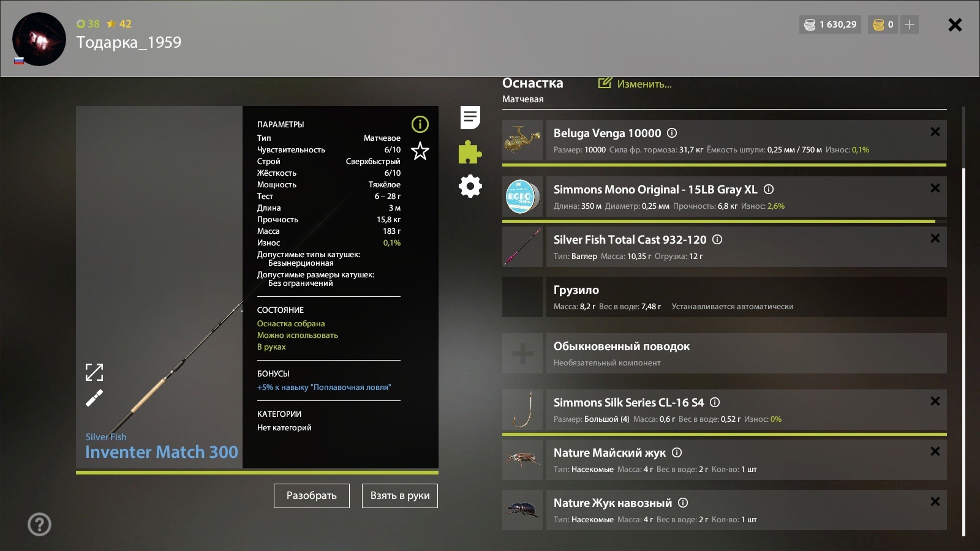
Task: Click the player name Тодарка_1959
Action: [129, 42]
